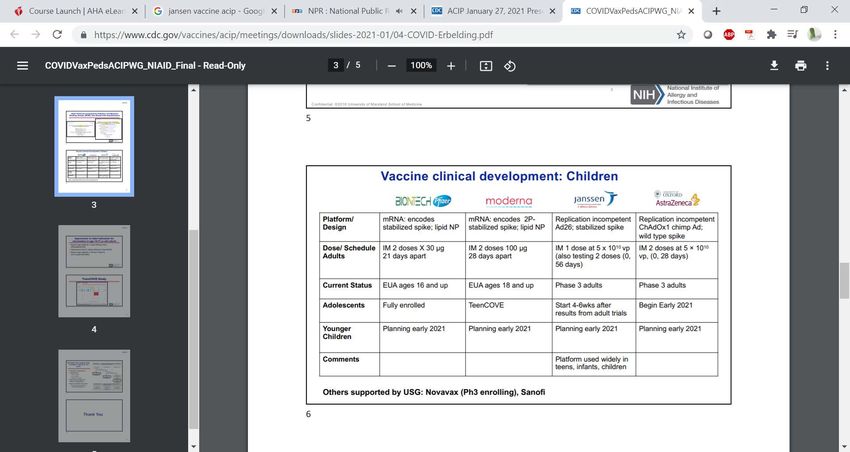Close the jansen vaccine Google tab
Viewport: 850px width, 452px height.
tap(274, 11)
